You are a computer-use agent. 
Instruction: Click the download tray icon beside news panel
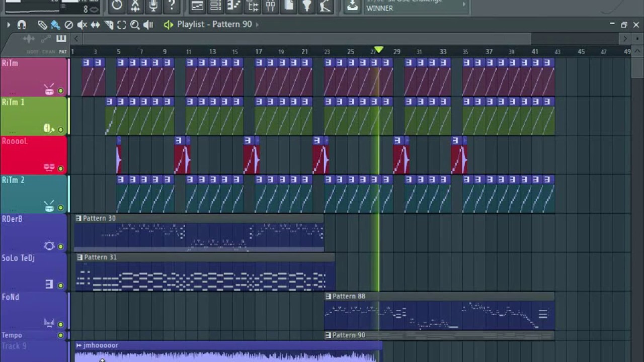(353, 6)
